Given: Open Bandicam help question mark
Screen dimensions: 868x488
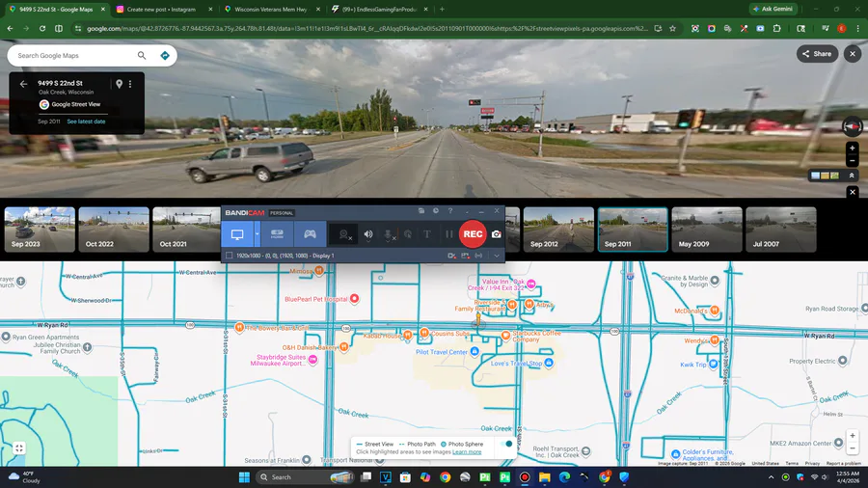Looking at the screenshot, I should 450,211.
